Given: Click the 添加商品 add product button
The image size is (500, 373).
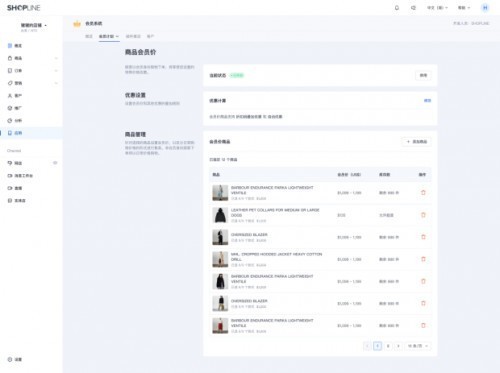Looking at the screenshot, I should point(417,142).
